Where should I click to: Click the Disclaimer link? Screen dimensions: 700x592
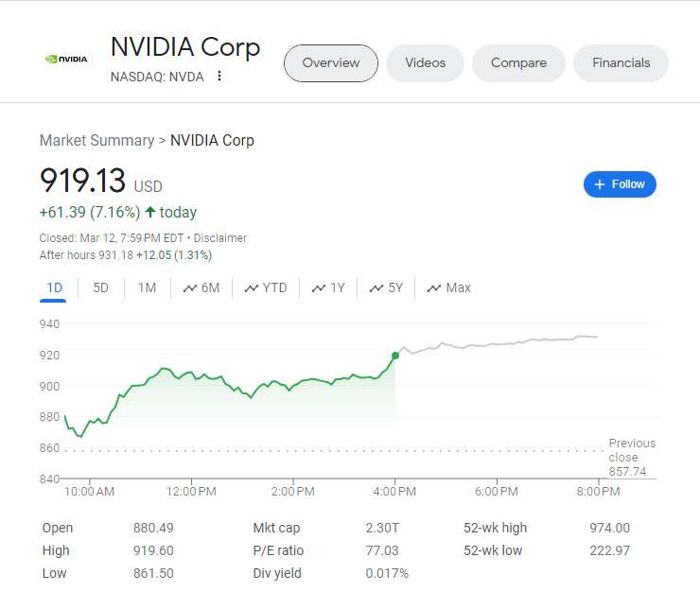click(220, 238)
